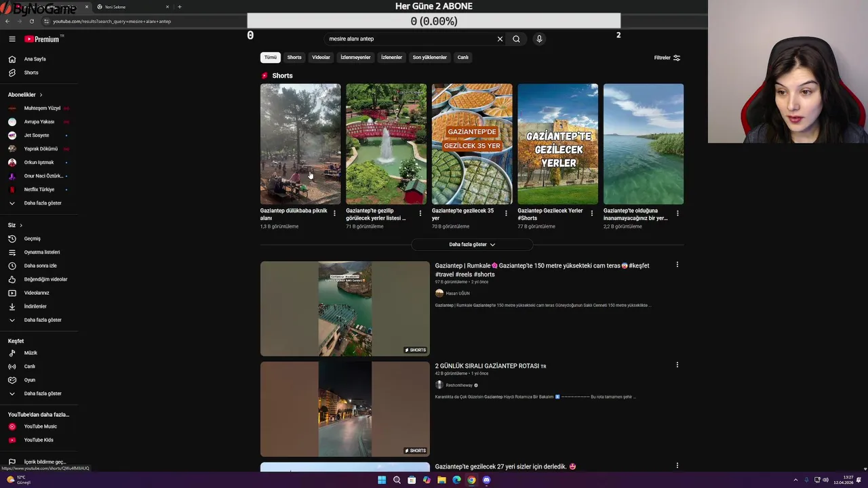Open Gaziantep'te gezilecek 27 yeri video title

pos(505,466)
